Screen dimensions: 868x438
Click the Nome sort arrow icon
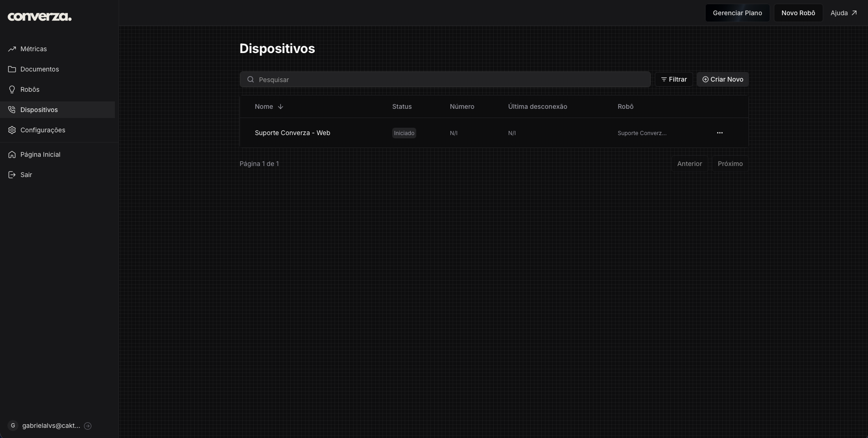[281, 107]
